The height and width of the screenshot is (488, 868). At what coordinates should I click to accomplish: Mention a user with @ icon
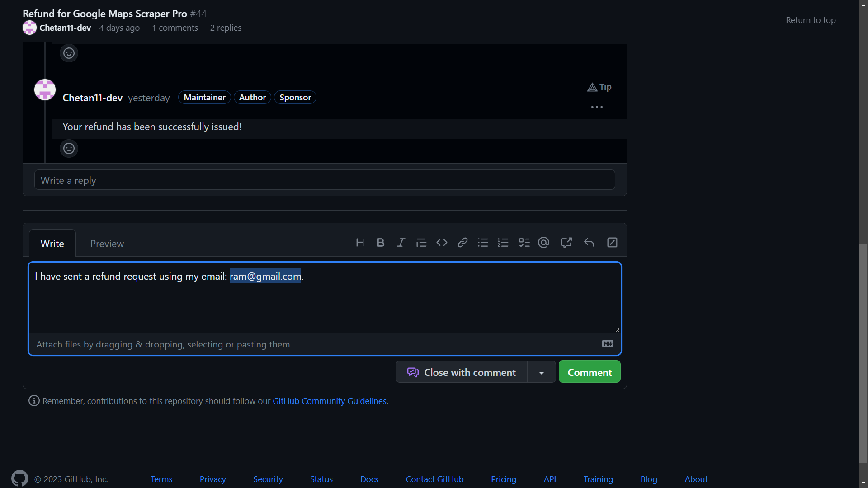pos(544,243)
